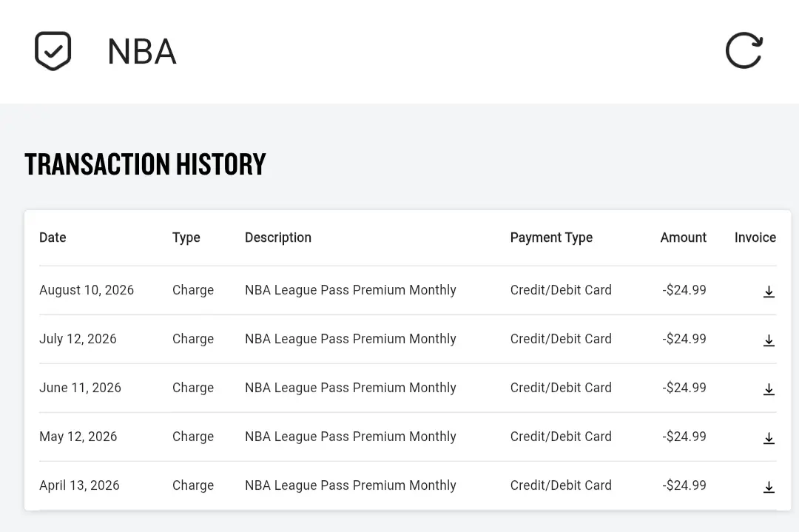The image size is (799, 532).
Task: Click Credit/Debit Card in June 11 row
Action: (561, 388)
